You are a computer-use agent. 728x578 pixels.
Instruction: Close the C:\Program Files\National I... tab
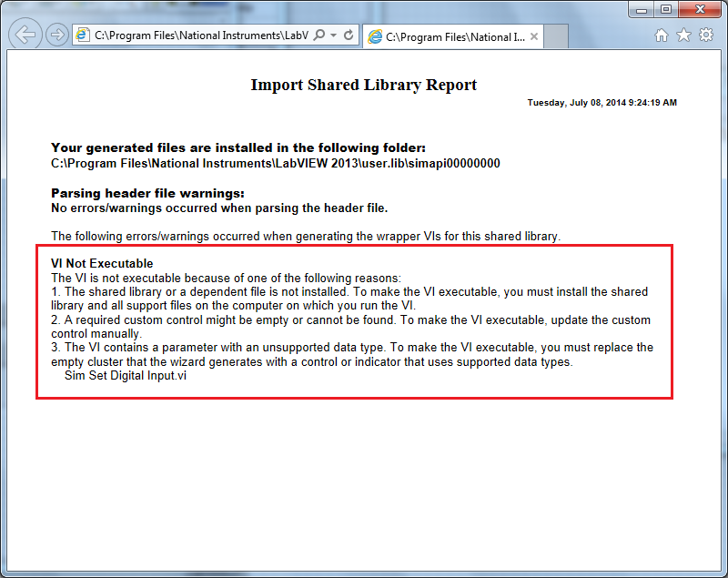[x=534, y=36]
